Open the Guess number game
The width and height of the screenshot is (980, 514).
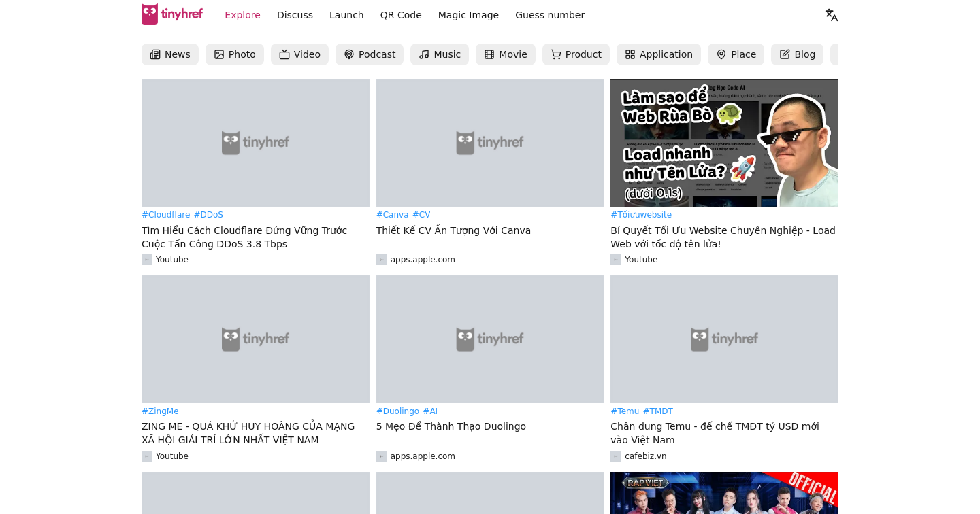pyautogui.click(x=550, y=15)
